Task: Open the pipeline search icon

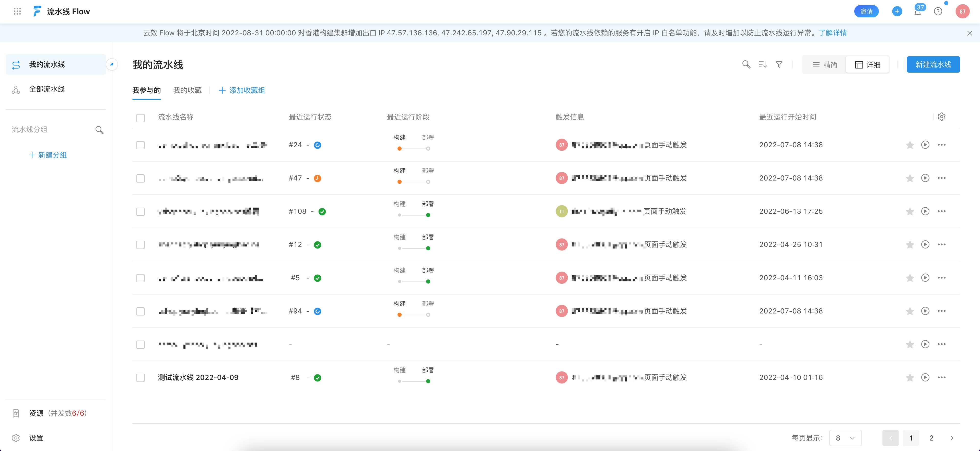Action: [x=746, y=64]
